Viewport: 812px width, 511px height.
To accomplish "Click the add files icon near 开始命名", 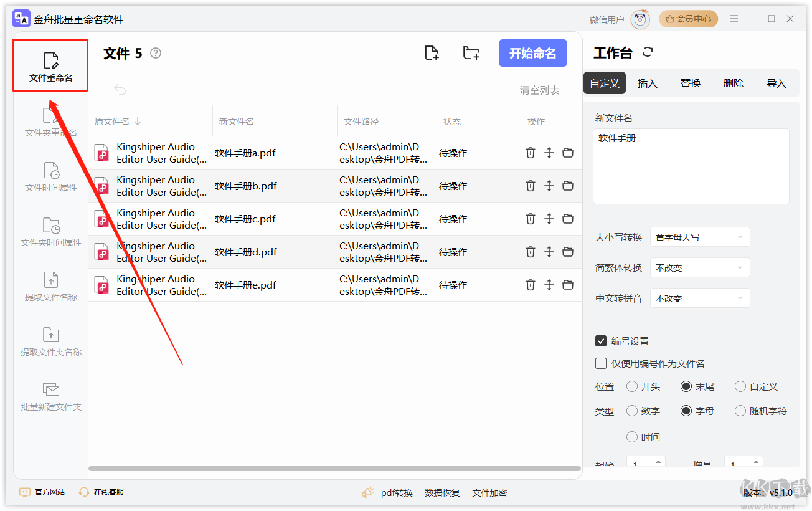I will tap(432, 53).
